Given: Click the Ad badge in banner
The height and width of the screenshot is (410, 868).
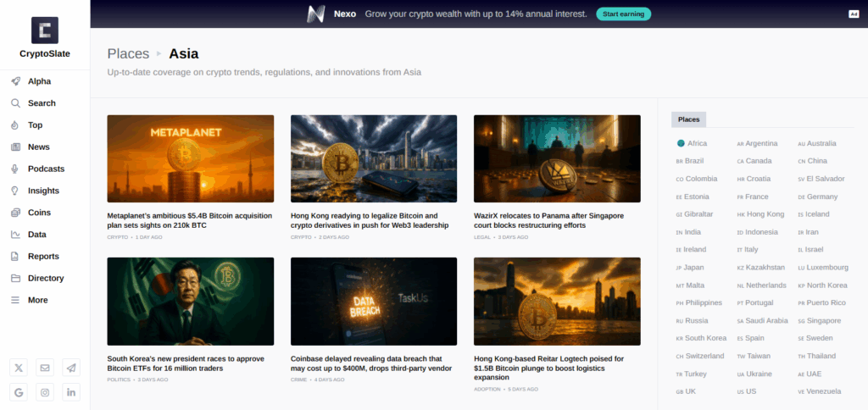Looking at the screenshot, I should point(854,14).
